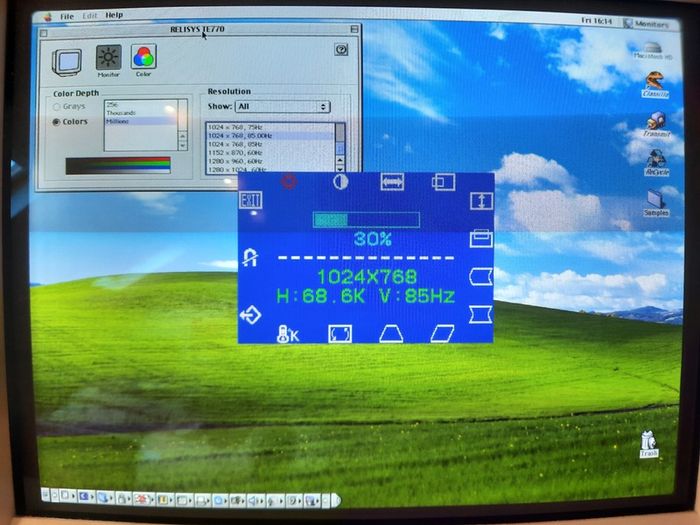Viewport: 700px width, 525px height.
Task: Open the Apple menu icon
Action: coord(48,17)
